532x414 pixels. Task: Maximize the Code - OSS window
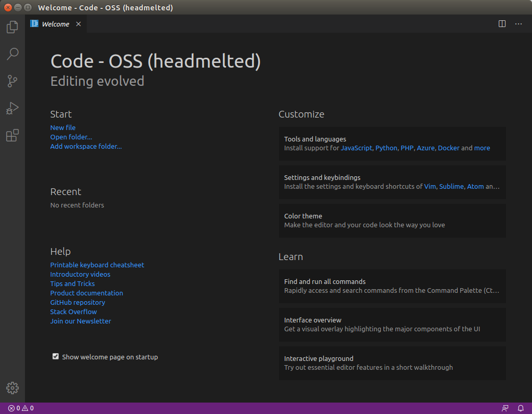tap(28, 7)
